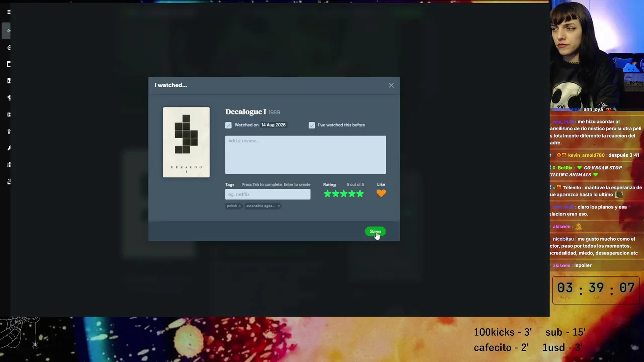Click chat username kevin_arnold780
Image resolution: width=644 pixels, height=362 pixels.
coord(586,155)
